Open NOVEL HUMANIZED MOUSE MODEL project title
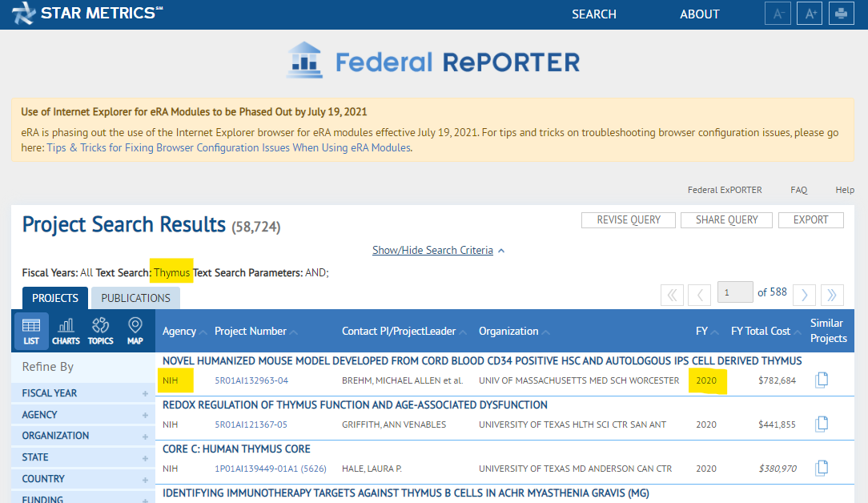The image size is (868, 503). [482, 361]
